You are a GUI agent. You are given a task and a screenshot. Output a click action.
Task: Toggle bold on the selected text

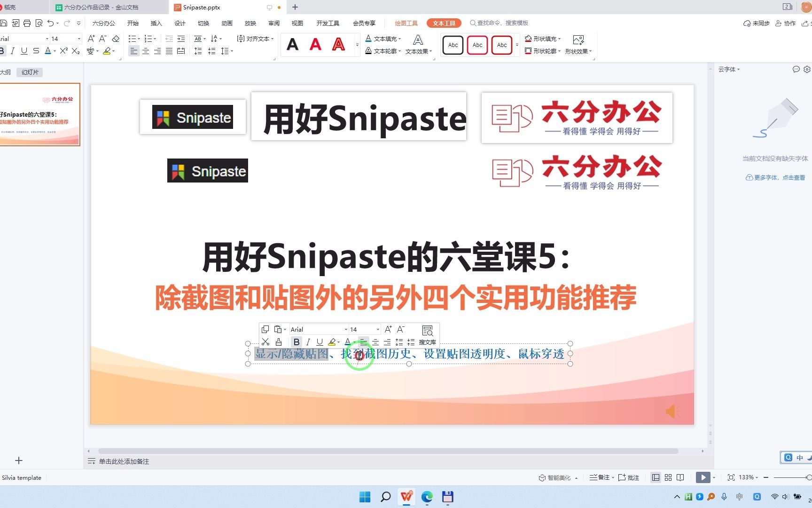tap(297, 342)
